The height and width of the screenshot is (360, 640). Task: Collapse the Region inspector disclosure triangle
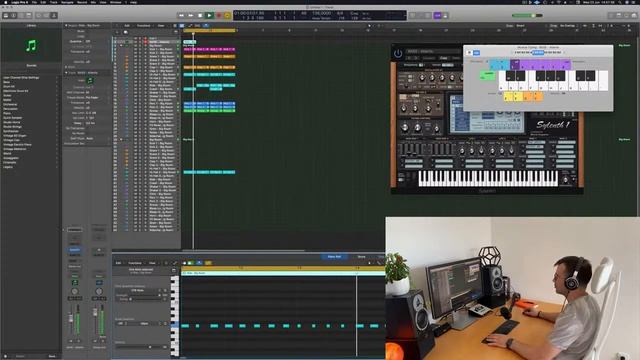[x=66, y=25]
